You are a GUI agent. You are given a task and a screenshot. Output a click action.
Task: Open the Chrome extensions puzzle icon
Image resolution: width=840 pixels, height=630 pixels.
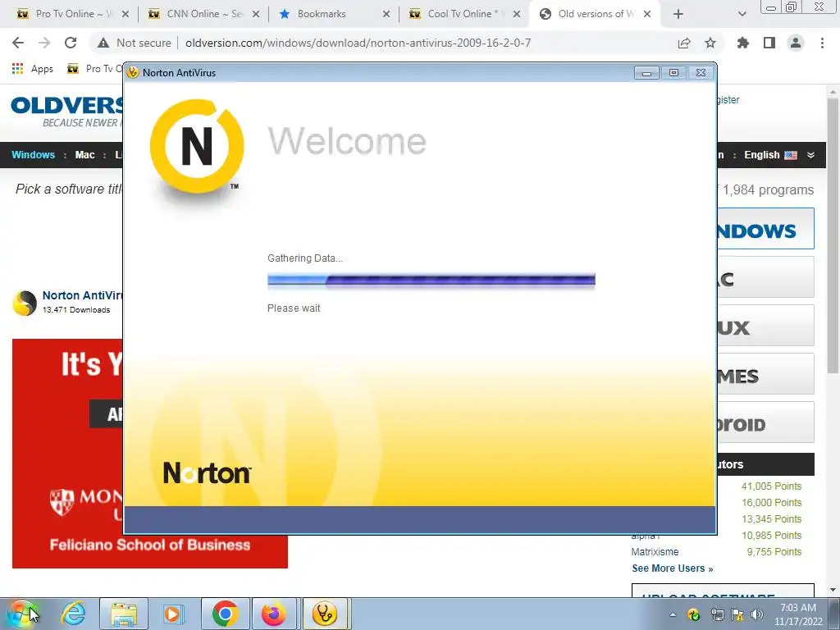[742, 43]
